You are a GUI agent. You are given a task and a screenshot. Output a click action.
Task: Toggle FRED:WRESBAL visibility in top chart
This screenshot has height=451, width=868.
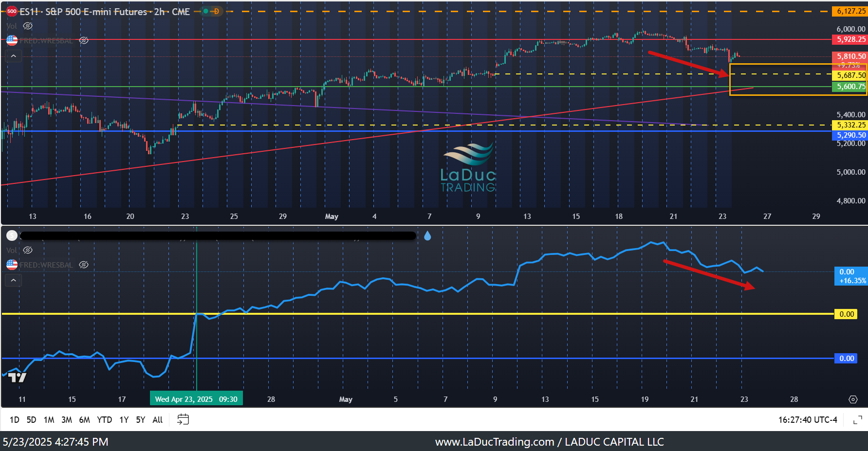pos(84,40)
